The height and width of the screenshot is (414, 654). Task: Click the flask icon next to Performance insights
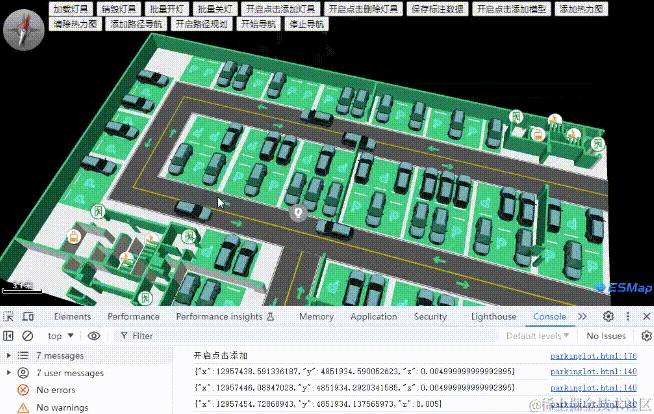click(x=270, y=316)
